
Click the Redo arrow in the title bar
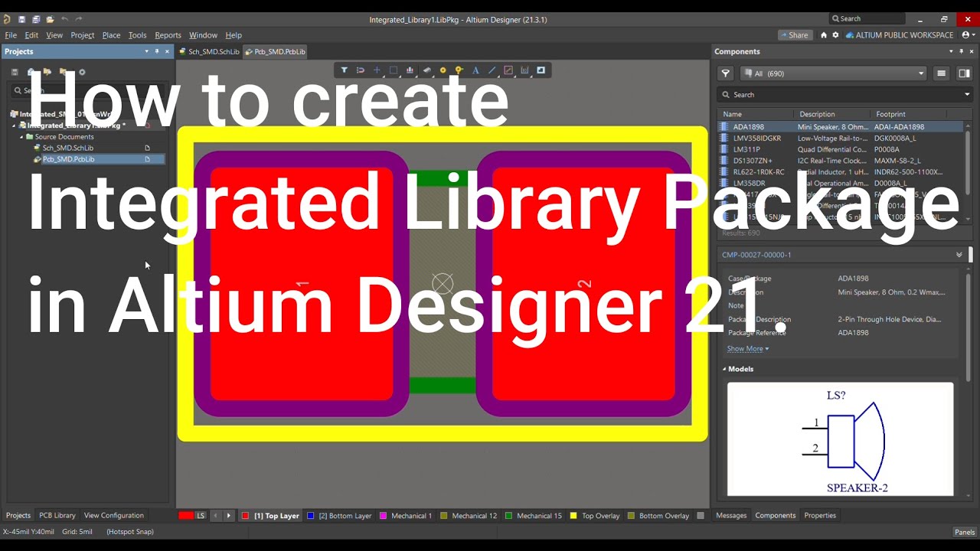click(78, 19)
